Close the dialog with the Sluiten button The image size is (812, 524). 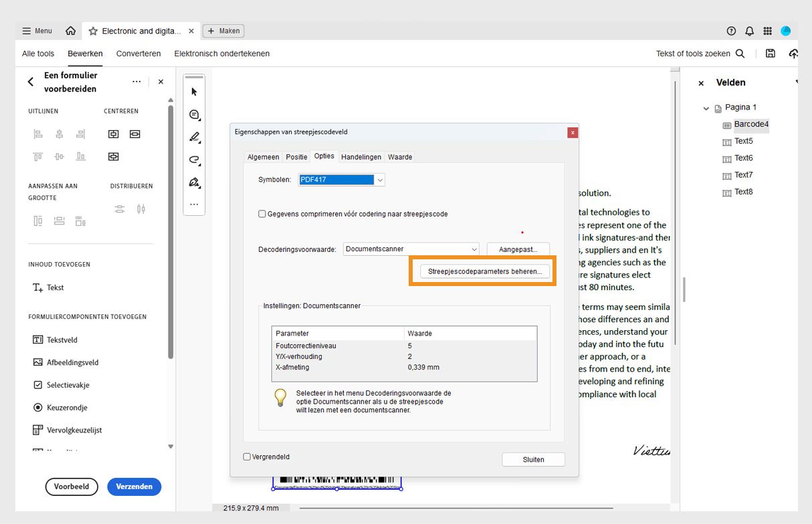tap(533, 459)
